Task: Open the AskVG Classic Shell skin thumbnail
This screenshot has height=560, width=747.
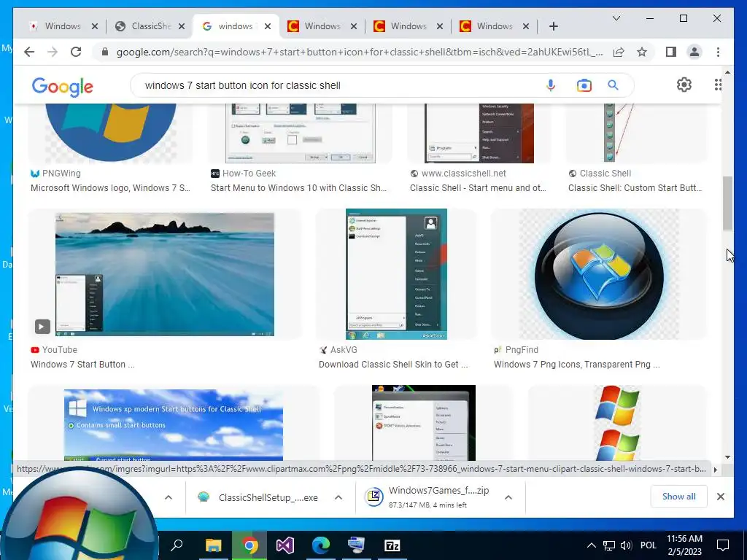Action: coord(396,274)
